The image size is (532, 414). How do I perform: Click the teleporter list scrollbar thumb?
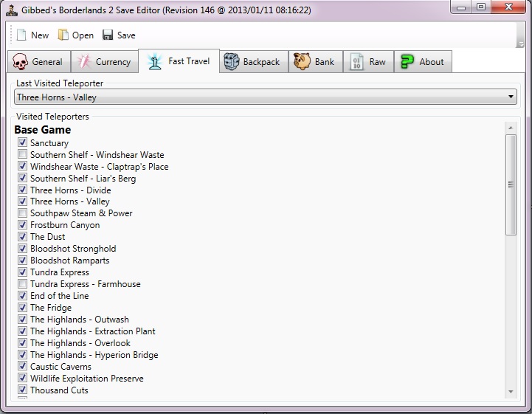511,184
